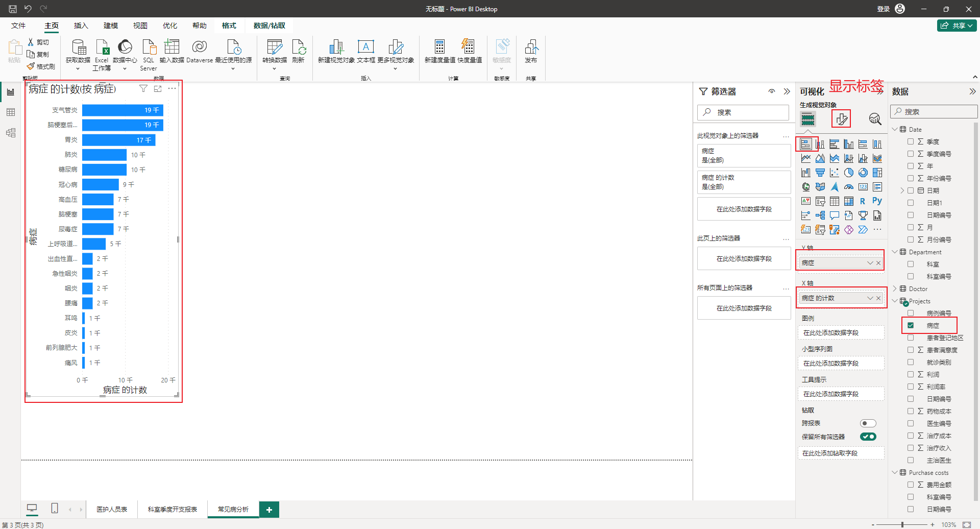
Task: Activate focus mode on the chart
Action: [158, 89]
